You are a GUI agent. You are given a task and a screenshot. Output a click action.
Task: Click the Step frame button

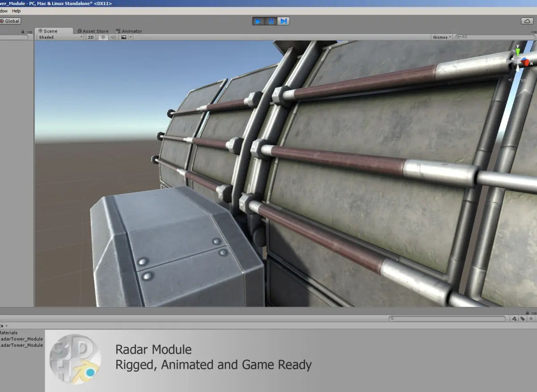click(283, 21)
